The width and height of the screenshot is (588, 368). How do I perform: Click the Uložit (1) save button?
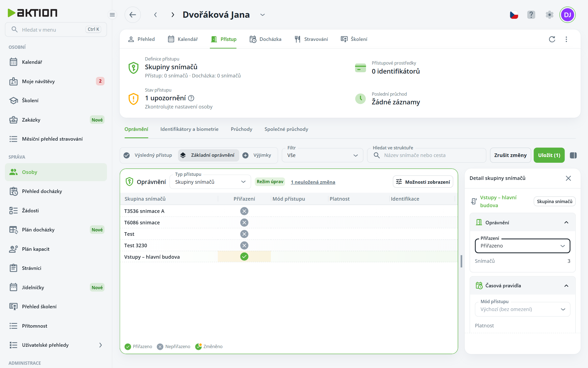549,155
